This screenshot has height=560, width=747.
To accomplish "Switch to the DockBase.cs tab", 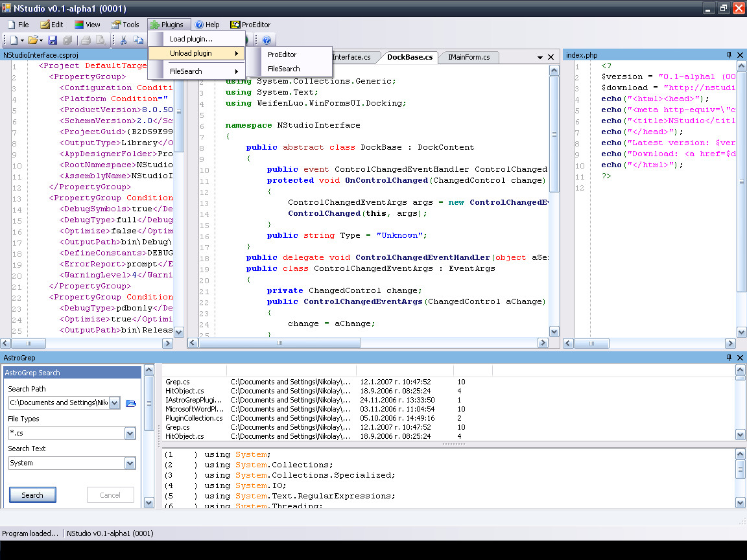I will 410,57.
